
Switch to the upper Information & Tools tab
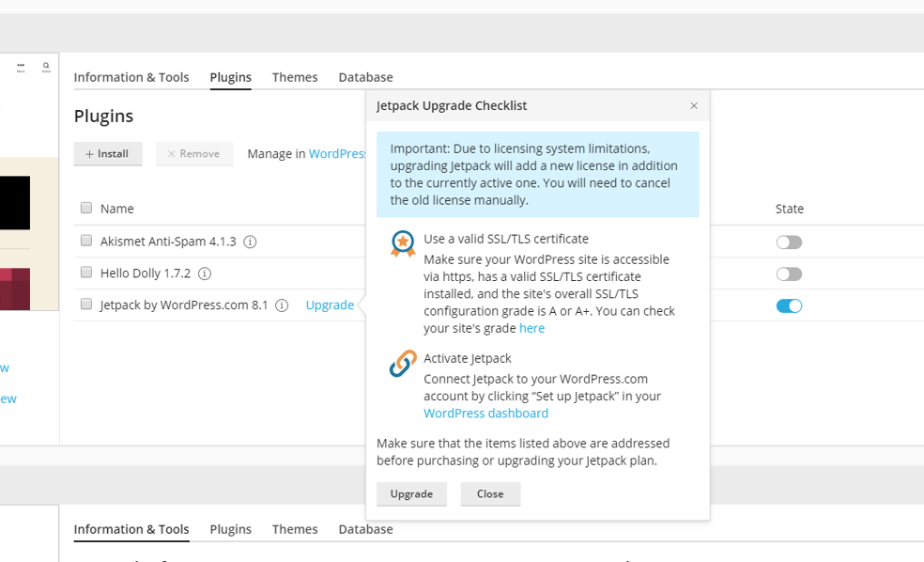[131, 77]
